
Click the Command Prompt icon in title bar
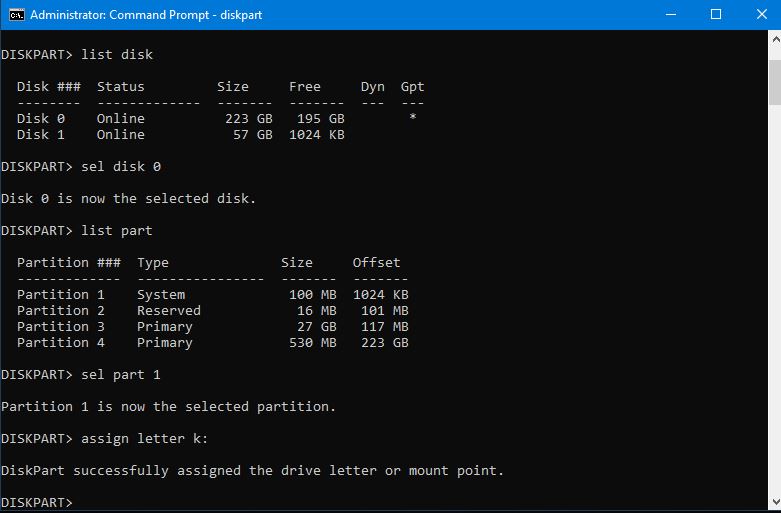pos(15,15)
